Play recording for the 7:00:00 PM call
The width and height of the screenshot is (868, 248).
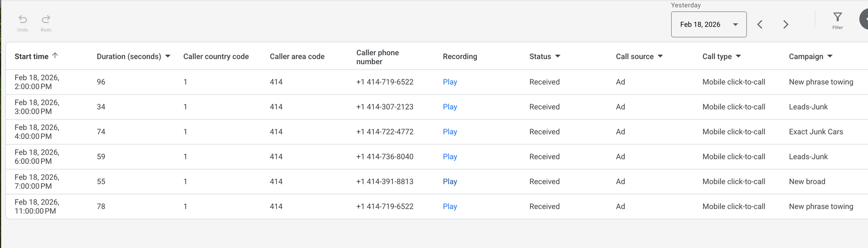coord(450,181)
